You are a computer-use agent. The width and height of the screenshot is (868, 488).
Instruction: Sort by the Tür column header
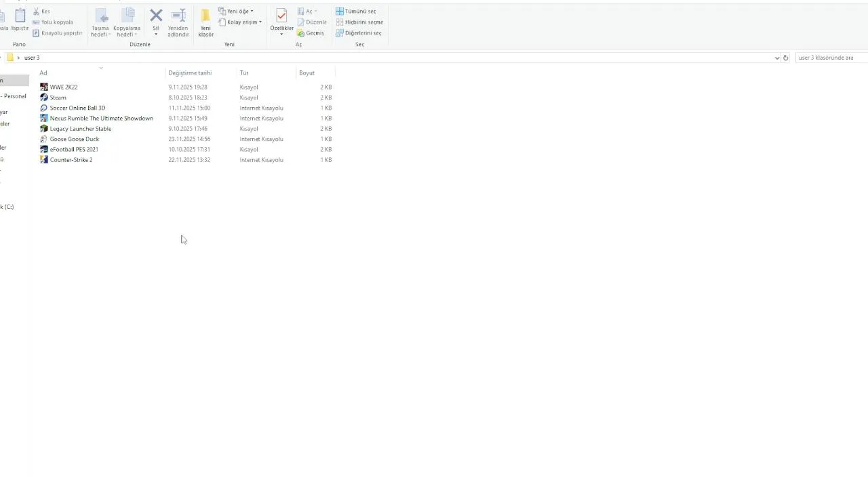tap(244, 73)
